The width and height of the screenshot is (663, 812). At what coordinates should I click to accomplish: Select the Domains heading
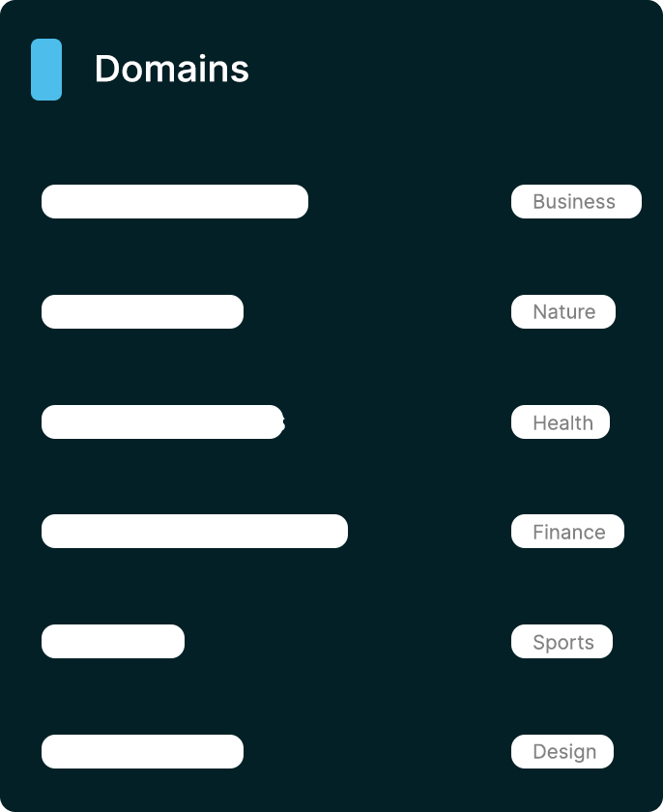pyautogui.click(x=171, y=69)
